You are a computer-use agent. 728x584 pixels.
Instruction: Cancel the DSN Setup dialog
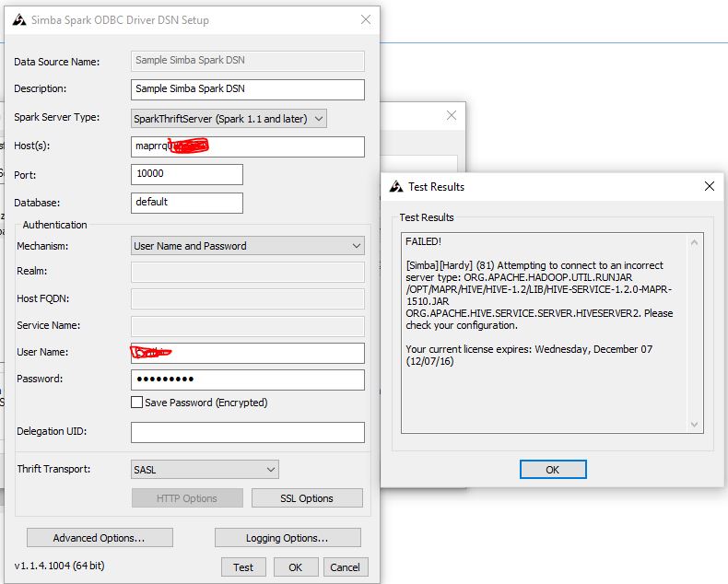click(345, 567)
